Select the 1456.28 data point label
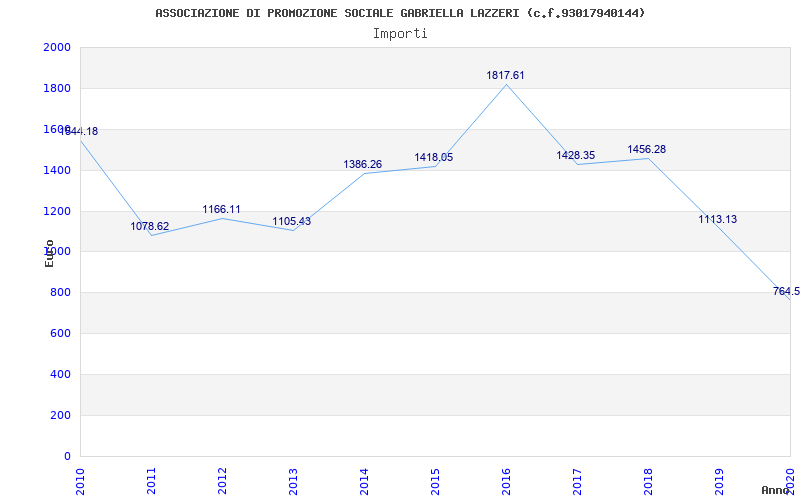The image size is (800, 500). [647, 149]
